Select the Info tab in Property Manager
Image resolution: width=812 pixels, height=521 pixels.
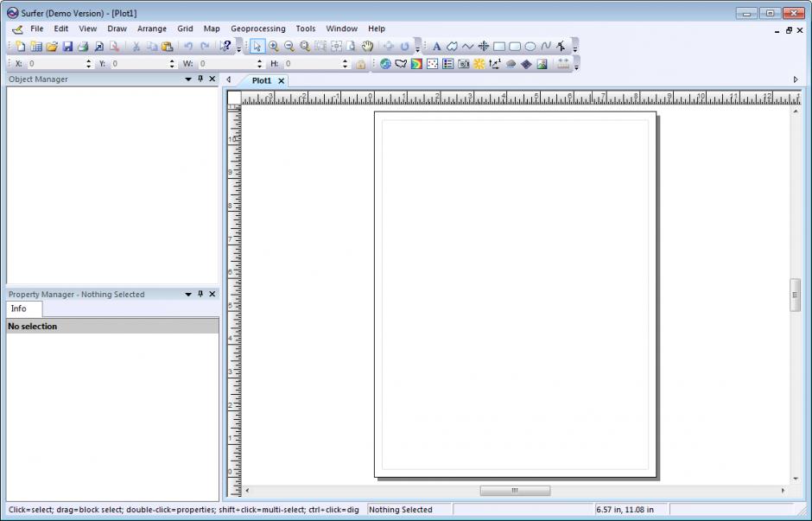[x=19, y=308]
